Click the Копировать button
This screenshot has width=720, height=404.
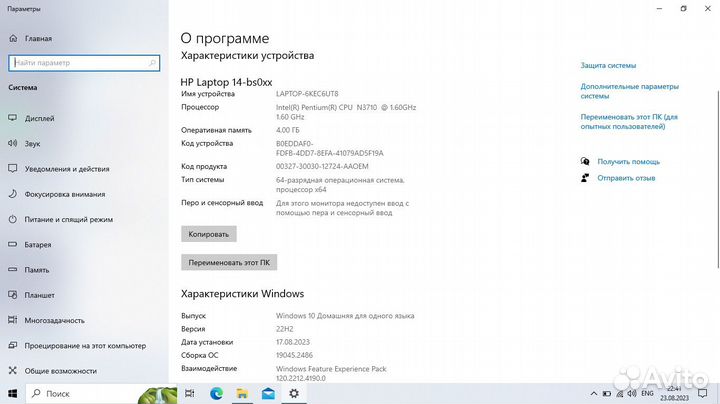(x=208, y=234)
